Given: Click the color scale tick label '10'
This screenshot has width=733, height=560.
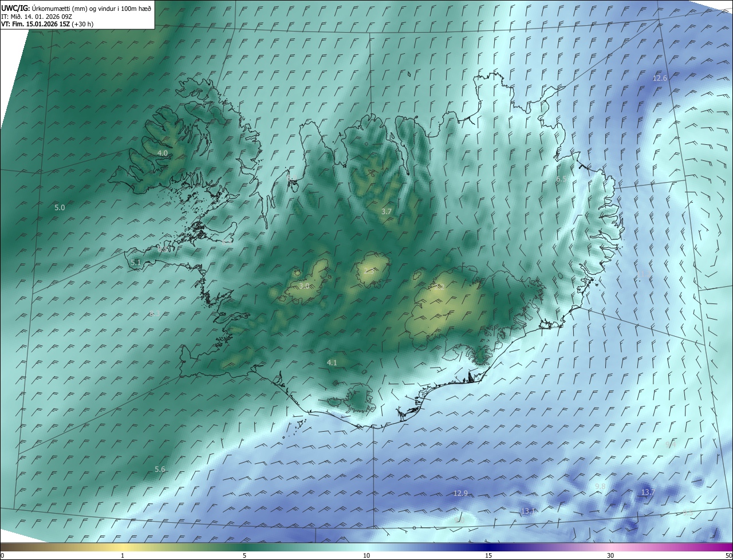Looking at the screenshot, I should click(366, 555).
